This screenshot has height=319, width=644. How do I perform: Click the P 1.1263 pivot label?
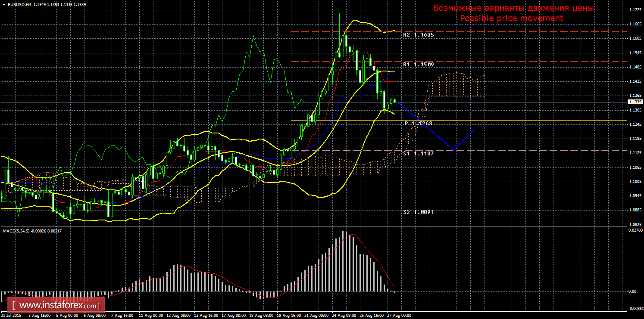[418, 124]
